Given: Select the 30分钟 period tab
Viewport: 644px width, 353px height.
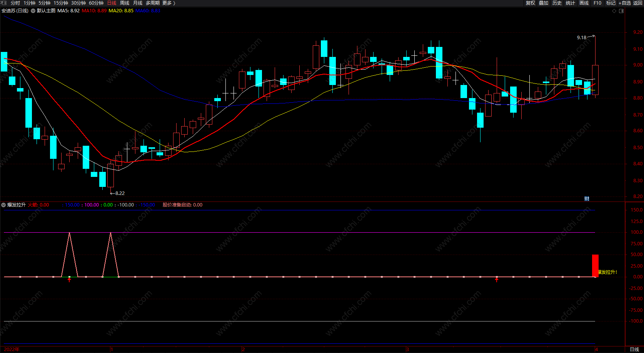Looking at the screenshot, I should (x=78, y=3).
